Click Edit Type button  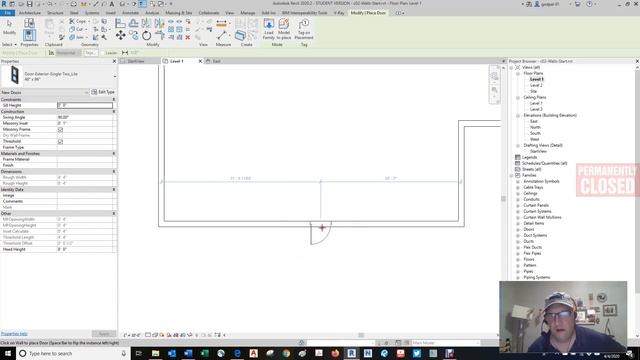pos(103,92)
